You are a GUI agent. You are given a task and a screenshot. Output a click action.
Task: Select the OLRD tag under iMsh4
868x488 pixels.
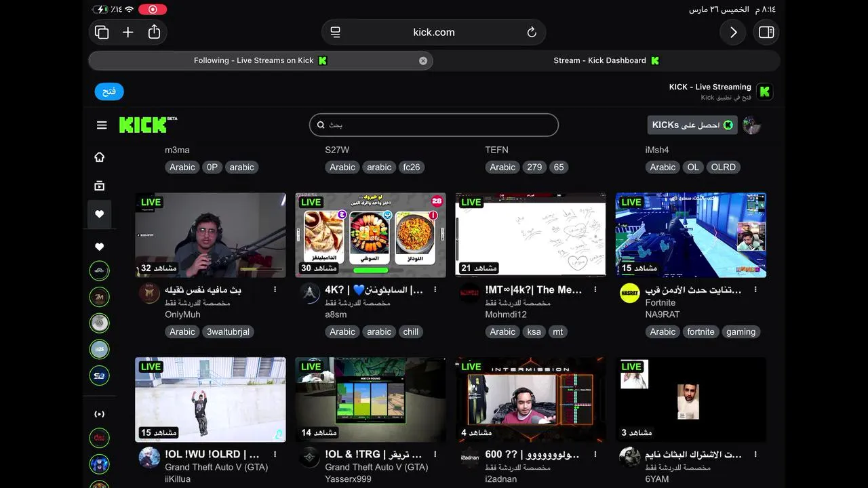pos(723,167)
